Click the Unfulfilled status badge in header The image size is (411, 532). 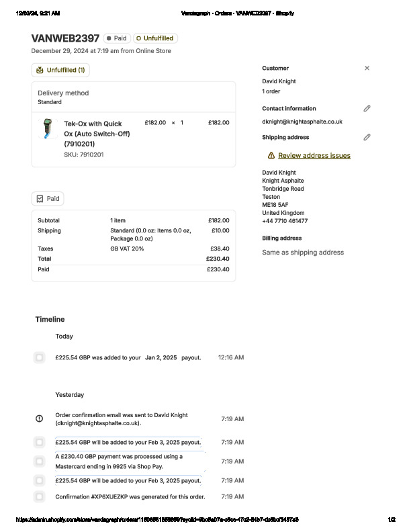(x=155, y=38)
